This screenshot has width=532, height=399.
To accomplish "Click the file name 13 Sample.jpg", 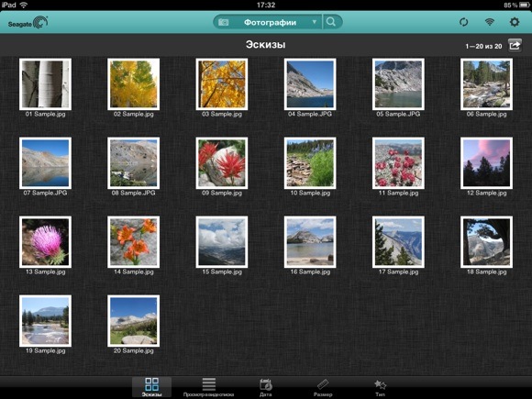I will coord(46,272).
